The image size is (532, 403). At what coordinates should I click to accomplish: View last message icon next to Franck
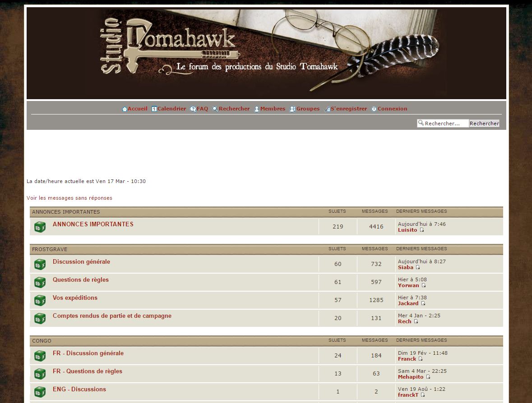tap(421, 359)
